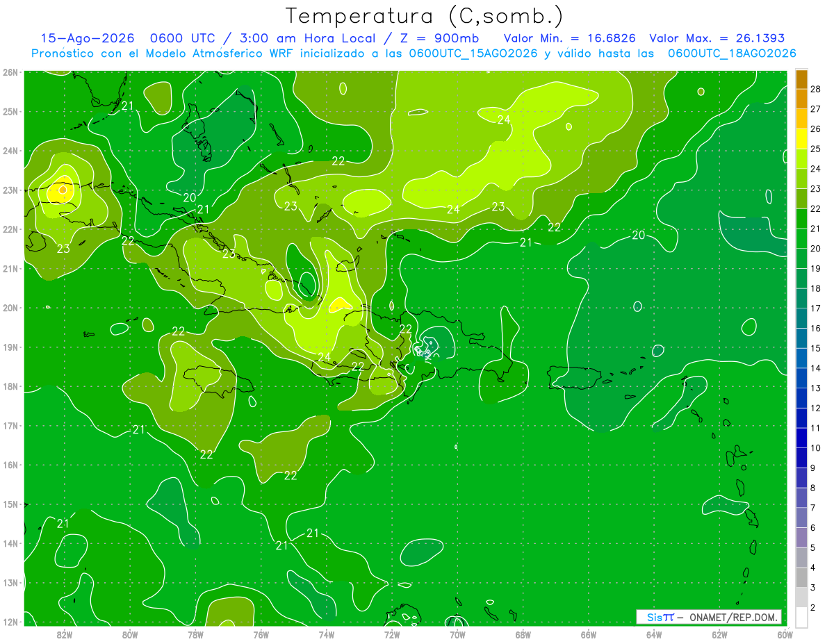
Task: Click 'Valor Min. = 16.6826' value
Action: 569,39
